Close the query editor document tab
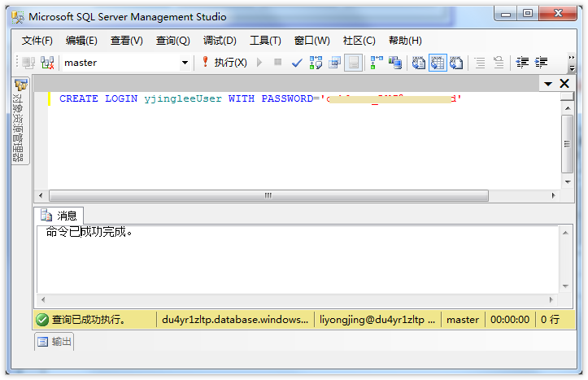Image resolution: width=588 pixels, height=380 pixels. point(564,84)
